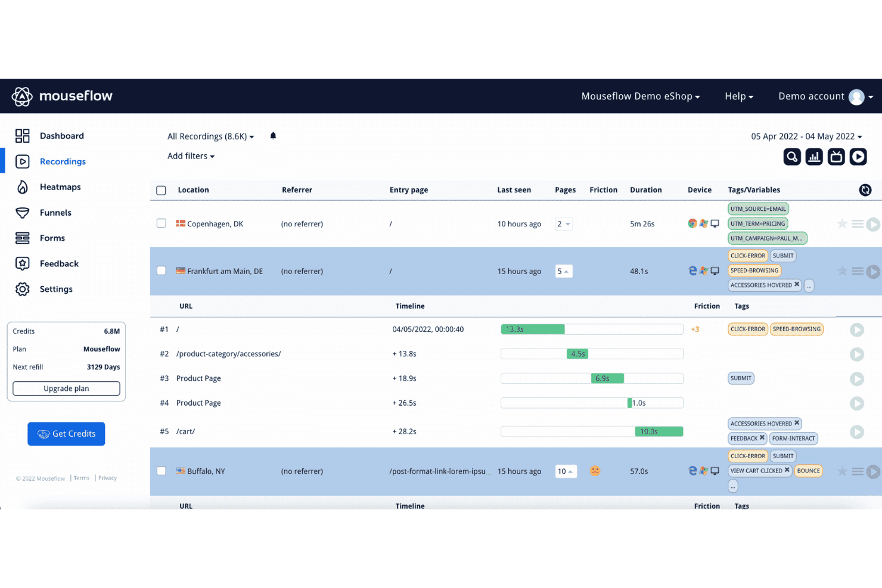Viewport: 882px width, 588px height.
Task: Play page #3 Product Page view
Action: click(857, 379)
